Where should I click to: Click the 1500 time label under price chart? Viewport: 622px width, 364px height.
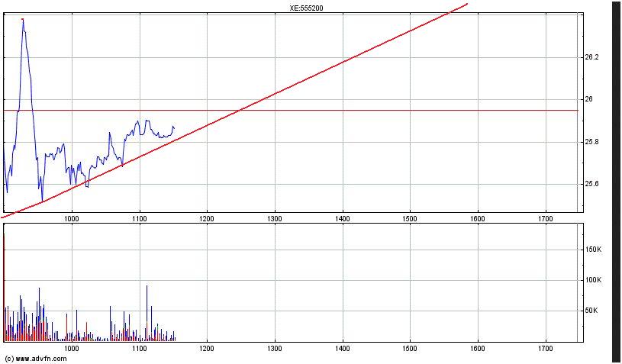point(410,218)
